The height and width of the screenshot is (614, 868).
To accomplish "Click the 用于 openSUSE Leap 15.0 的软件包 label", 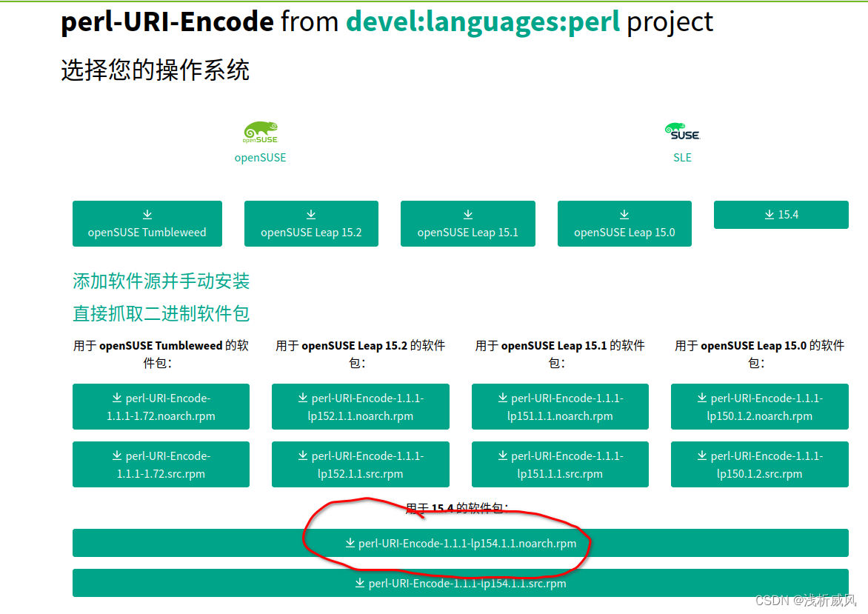I will 760,354.
